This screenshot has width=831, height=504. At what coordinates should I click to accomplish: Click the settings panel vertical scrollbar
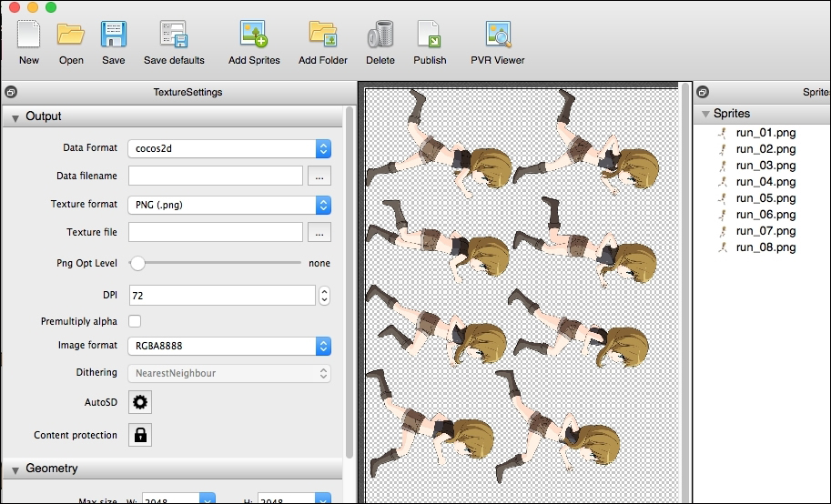point(349,282)
